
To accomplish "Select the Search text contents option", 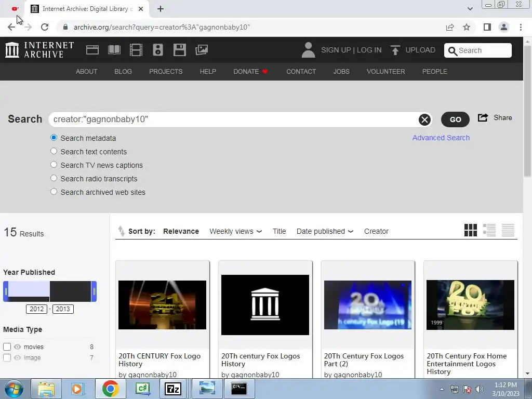I will pos(54,151).
